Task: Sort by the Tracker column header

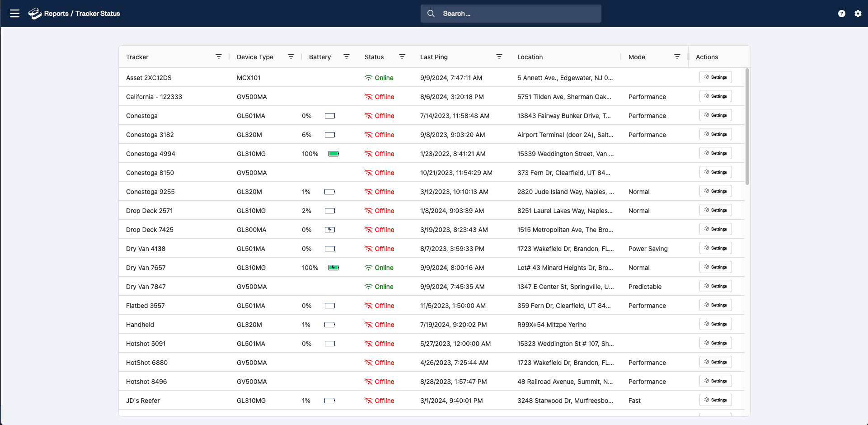Action: (137, 57)
